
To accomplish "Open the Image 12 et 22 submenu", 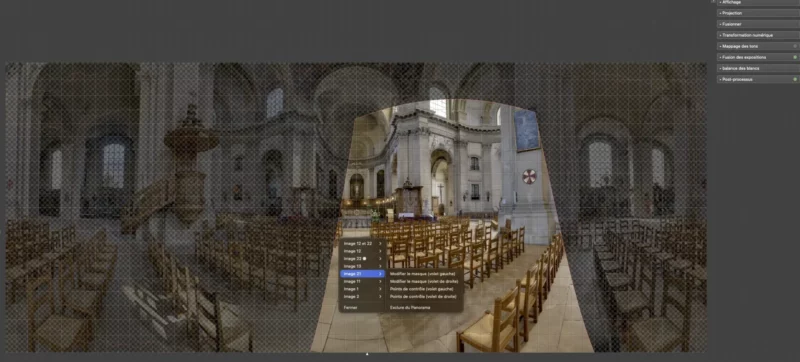I will [362, 244].
